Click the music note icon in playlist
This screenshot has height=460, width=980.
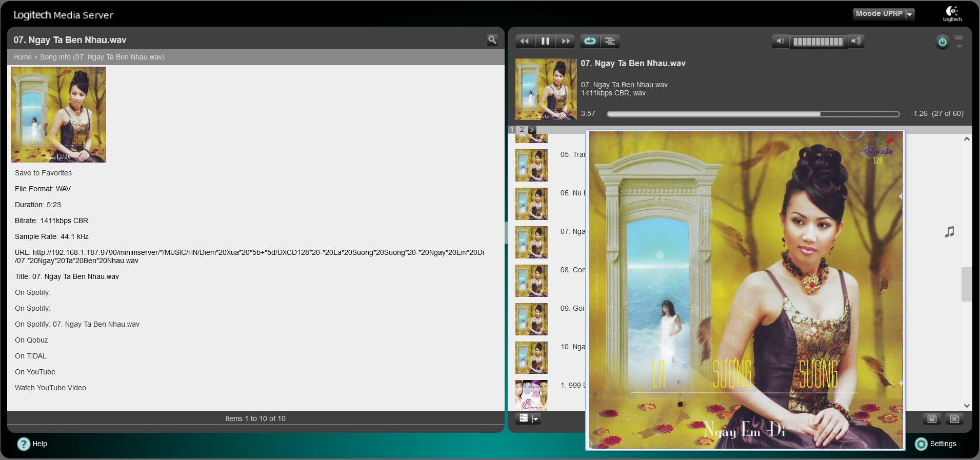point(950,232)
